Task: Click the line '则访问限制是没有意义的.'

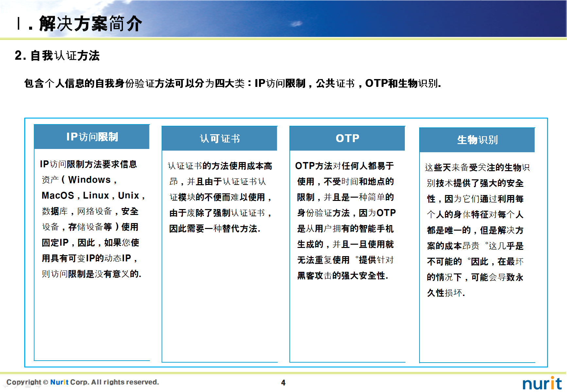Action: (91, 274)
